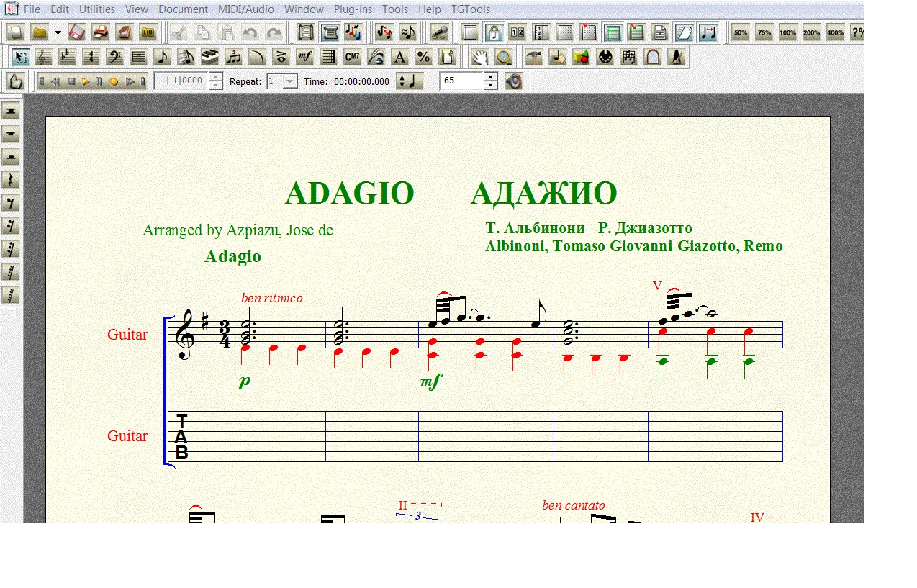Choose the Key Signature tool
The width and height of the screenshot is (917, 588).
[x=68, y=57]
